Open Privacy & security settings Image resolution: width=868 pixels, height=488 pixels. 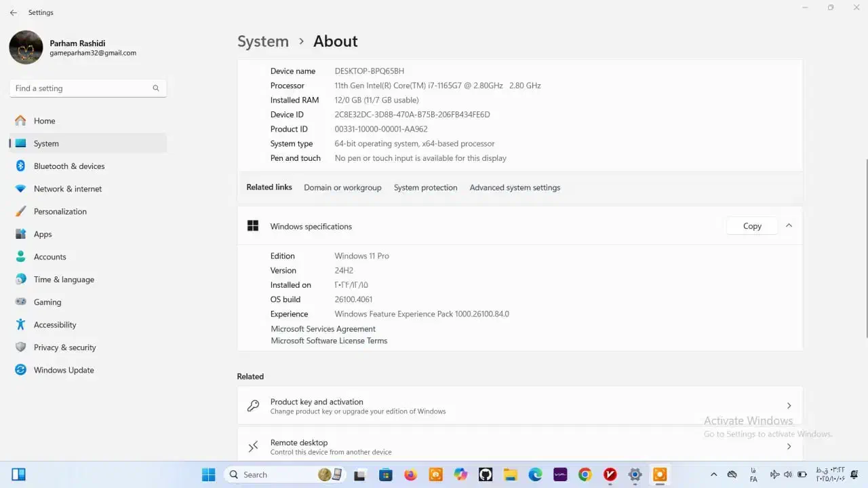[x=64, y=348]
